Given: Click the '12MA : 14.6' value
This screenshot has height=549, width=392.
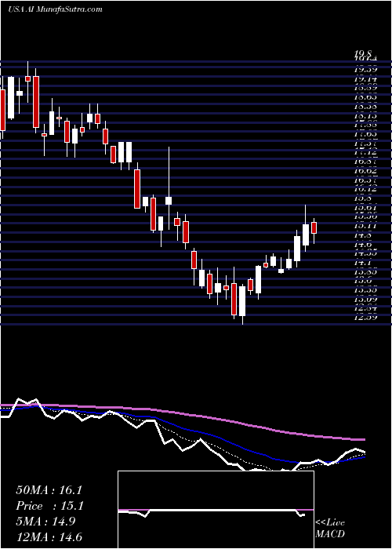Looking at the screenshot, I should [x=49, y=537].
